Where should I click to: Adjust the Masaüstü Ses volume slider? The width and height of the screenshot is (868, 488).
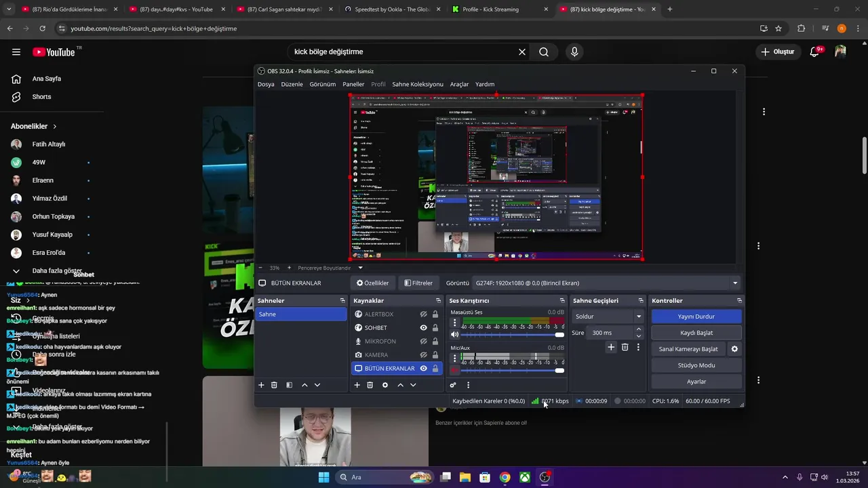coord(513,335)
